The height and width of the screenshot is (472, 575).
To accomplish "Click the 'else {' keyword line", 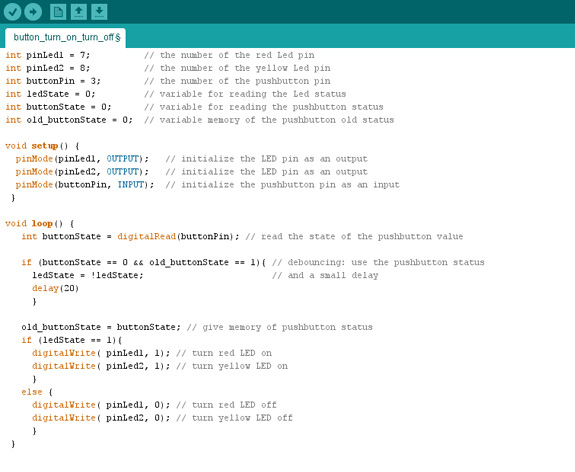I will point(37,392).
